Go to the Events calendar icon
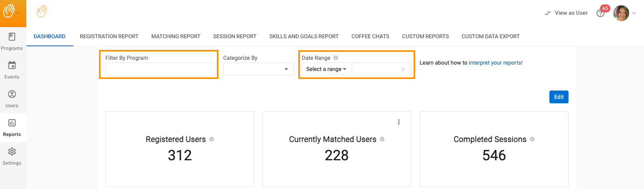Viewport: 644px width, 189px height. pos(12,65)
